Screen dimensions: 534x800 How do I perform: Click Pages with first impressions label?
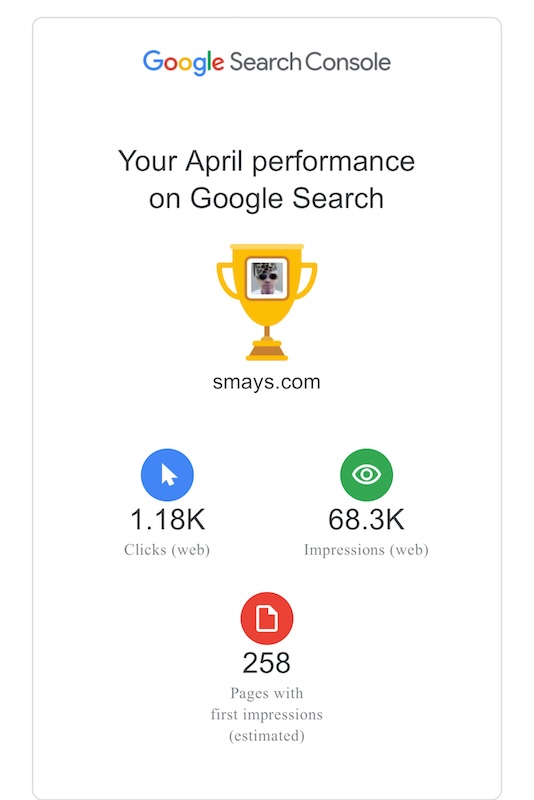[267, 704]
